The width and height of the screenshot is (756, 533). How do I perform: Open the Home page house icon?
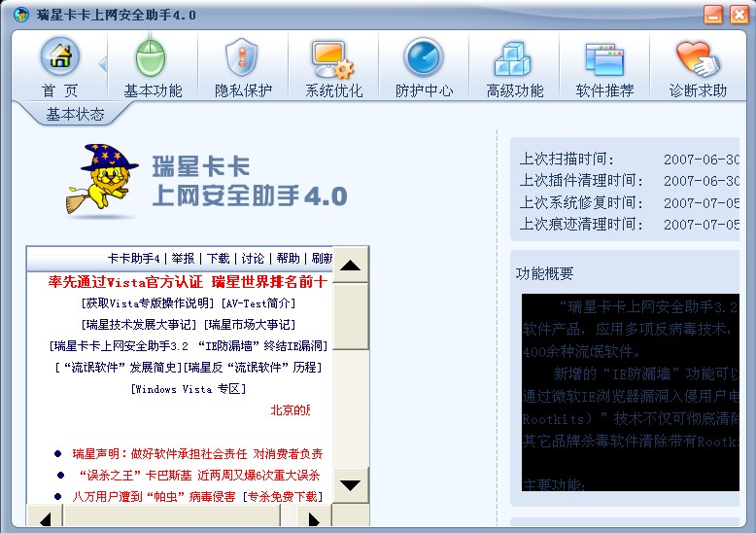[x=60, y=57]
